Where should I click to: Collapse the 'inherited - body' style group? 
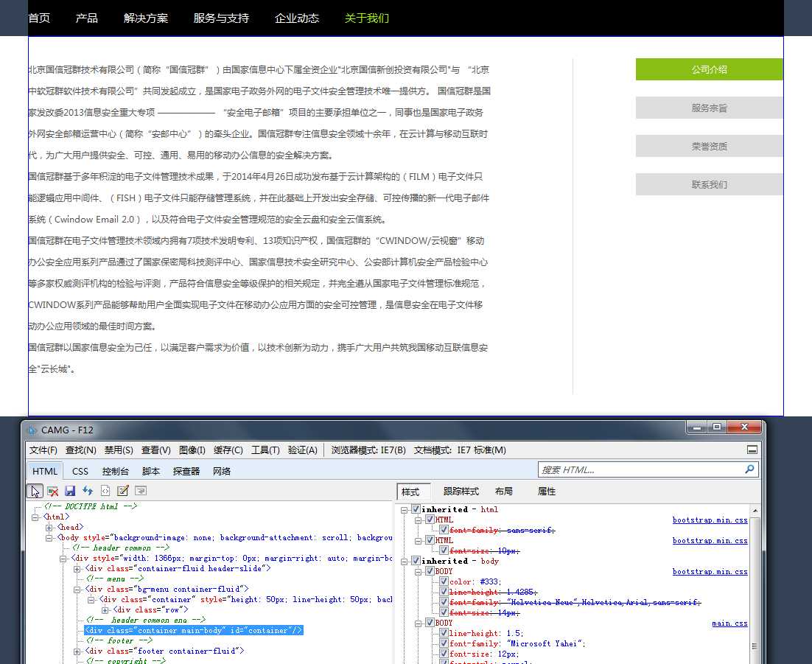point(405,561)
